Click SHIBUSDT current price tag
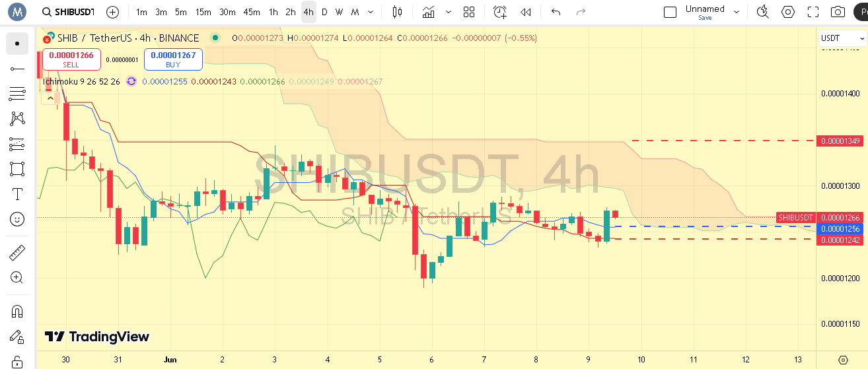This screenshot has height=369, width=868. click(795, 217)
